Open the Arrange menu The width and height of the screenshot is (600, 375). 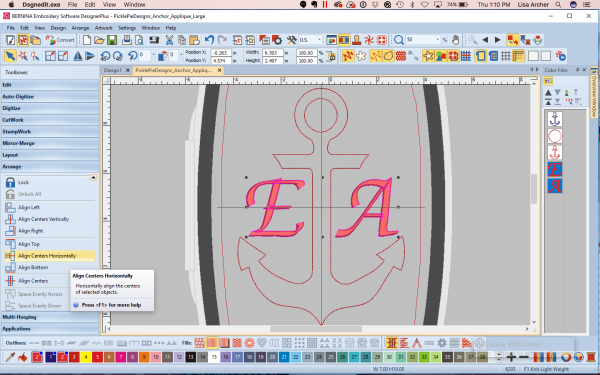click(x=80, y=28)
